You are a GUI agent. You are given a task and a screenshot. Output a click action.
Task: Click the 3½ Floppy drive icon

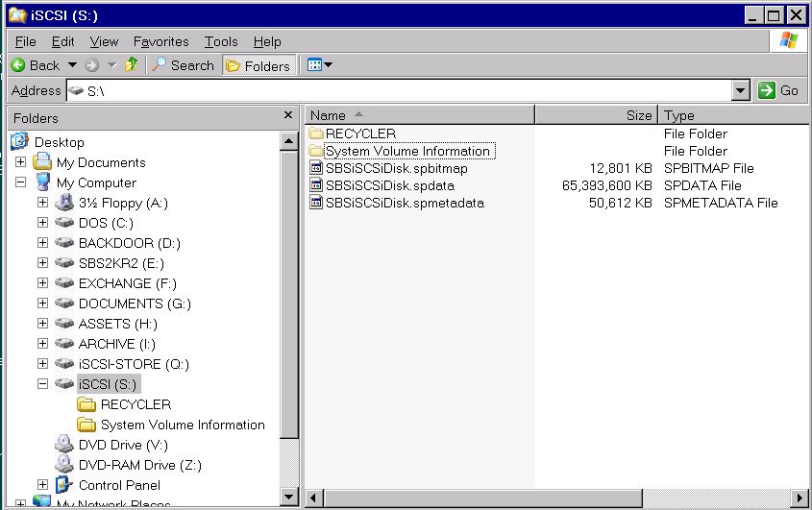[x=64, y=202]
